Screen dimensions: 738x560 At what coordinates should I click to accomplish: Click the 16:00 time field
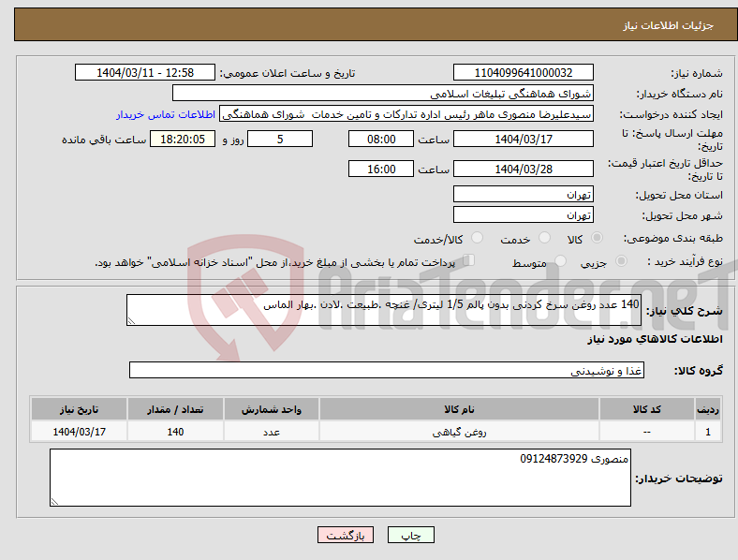(x=381, y=169)
